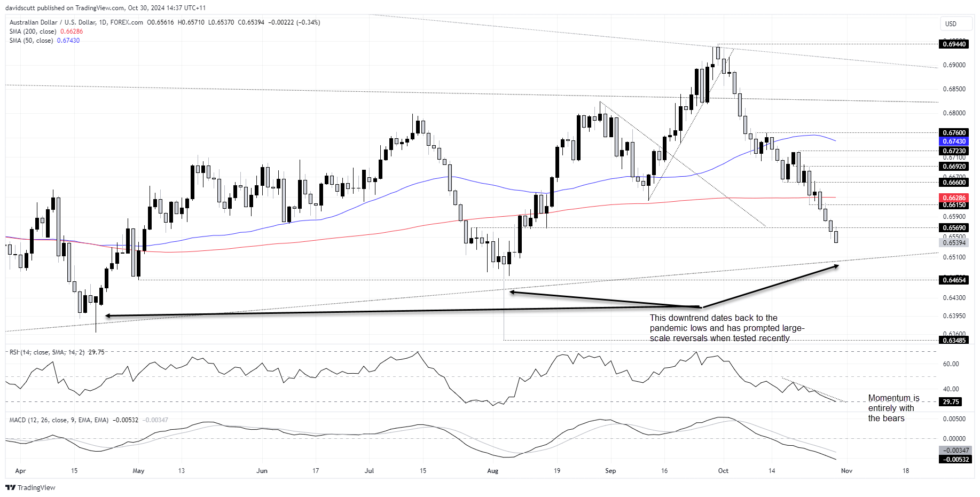The width and height of the screenshot is (980, 497).
Task: Click the Aug label on time axis
Action: (x=492, y=471)
